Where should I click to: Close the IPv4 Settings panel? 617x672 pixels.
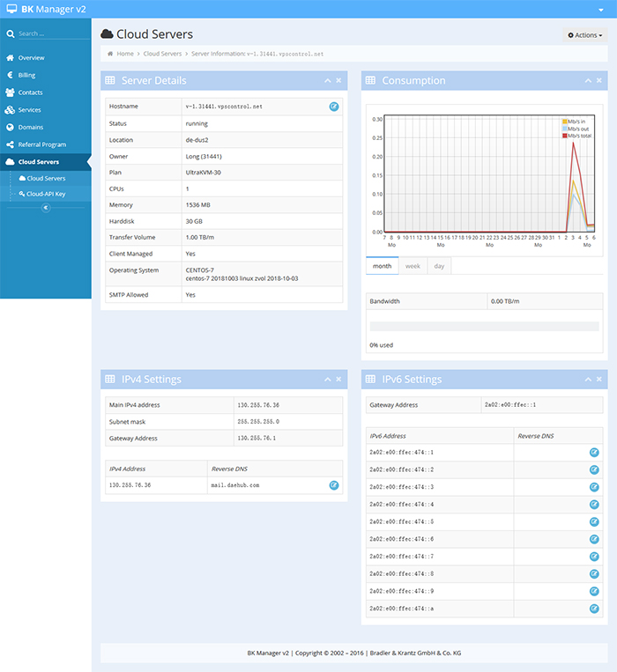tap(338, 380)
